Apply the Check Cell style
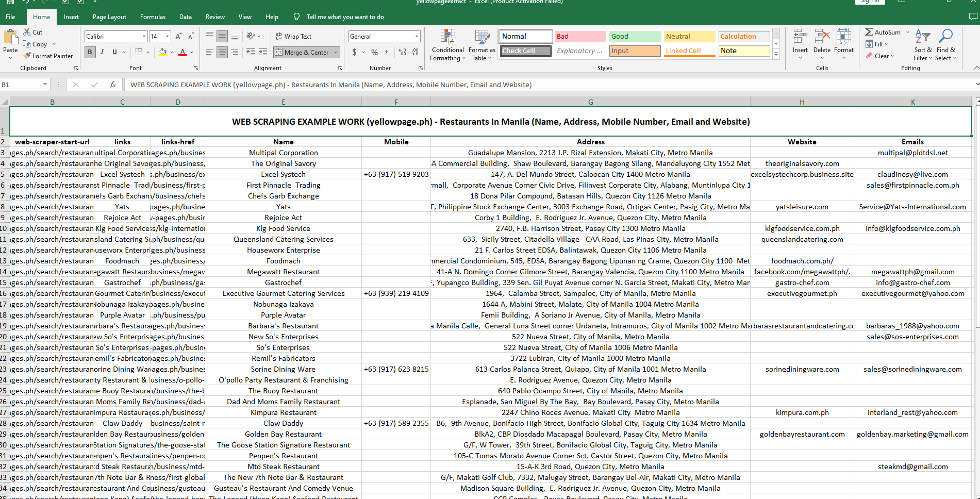Viewport: 980px width, 499px height. tap(525, 51)
